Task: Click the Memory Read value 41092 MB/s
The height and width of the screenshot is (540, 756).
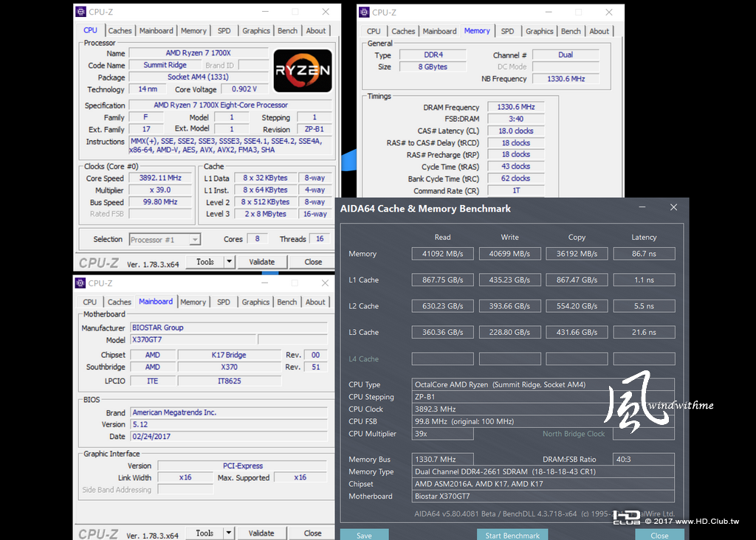Action: (x=443, y=254)
